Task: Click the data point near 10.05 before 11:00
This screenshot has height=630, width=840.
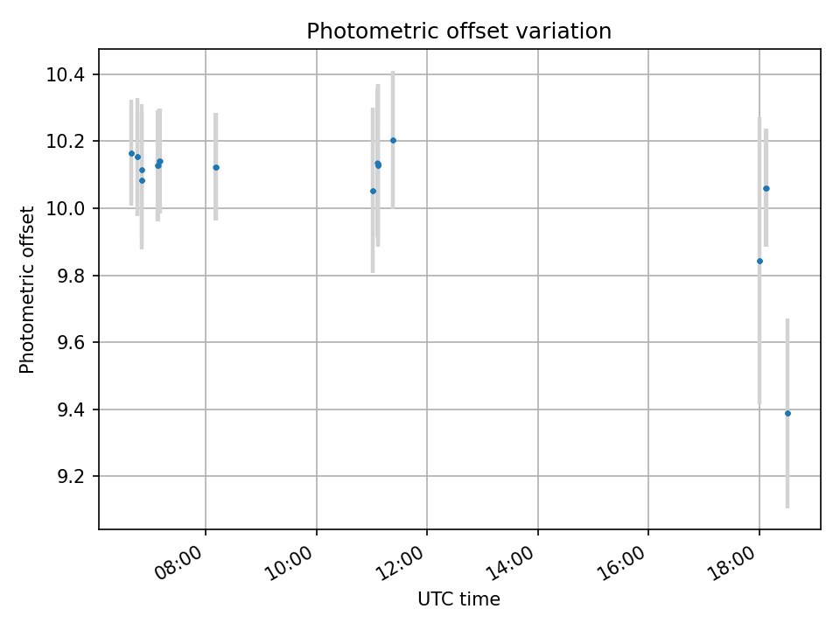Action: click(x=373, y=191)
